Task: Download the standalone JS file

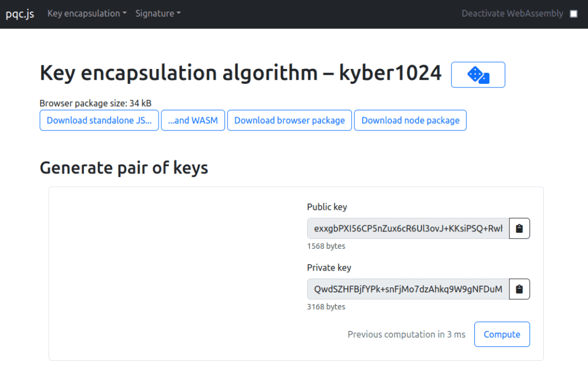Action: (x=99, y=121)
